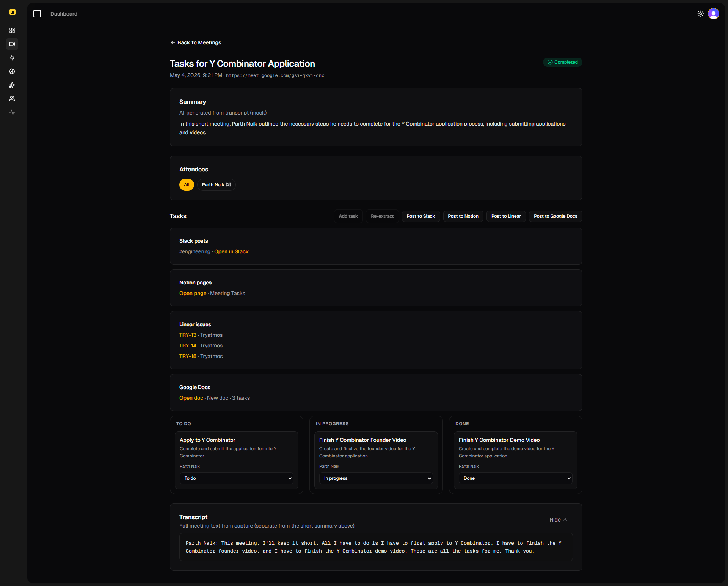Screen dimensions: 728x586
Task: Go Back to Meetings
Action: pos(196,42)
